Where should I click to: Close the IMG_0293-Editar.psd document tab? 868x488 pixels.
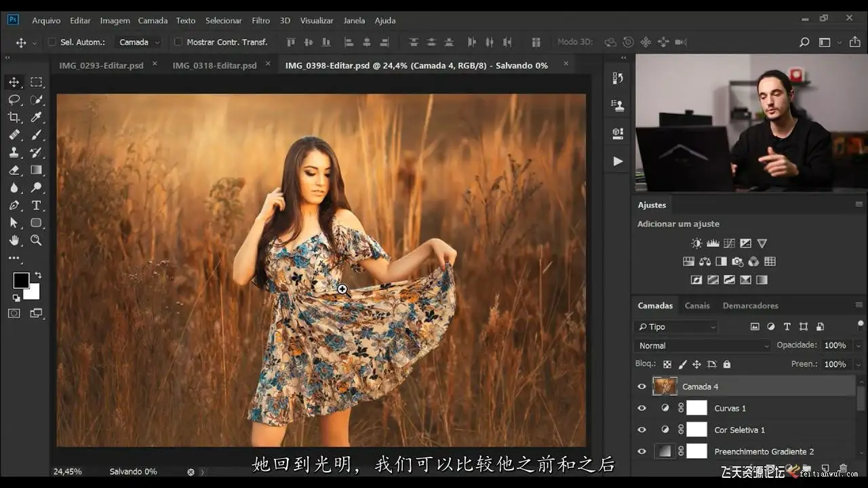155,64
